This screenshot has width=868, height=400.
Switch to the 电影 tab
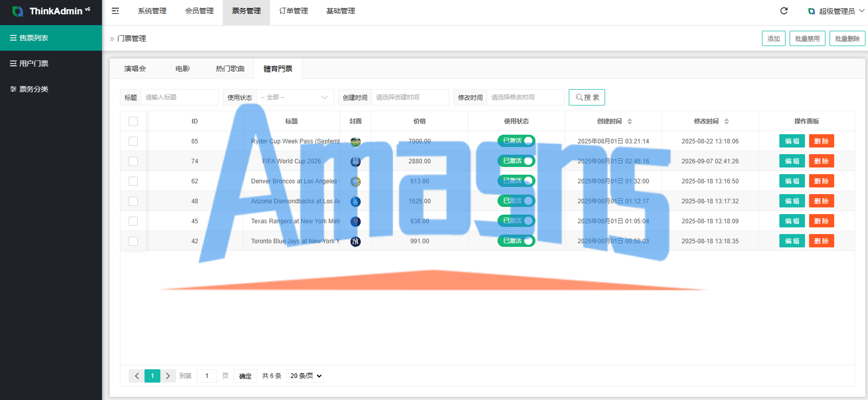[x=183, y=69]
